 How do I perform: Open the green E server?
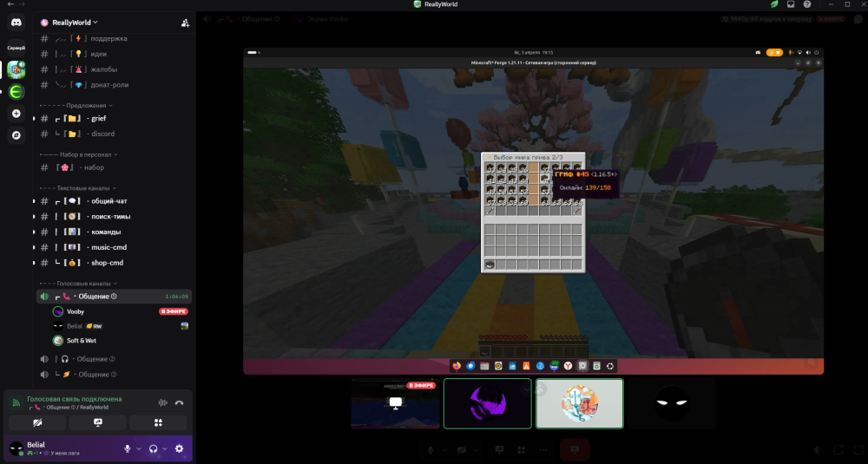(x=16, y=92)
